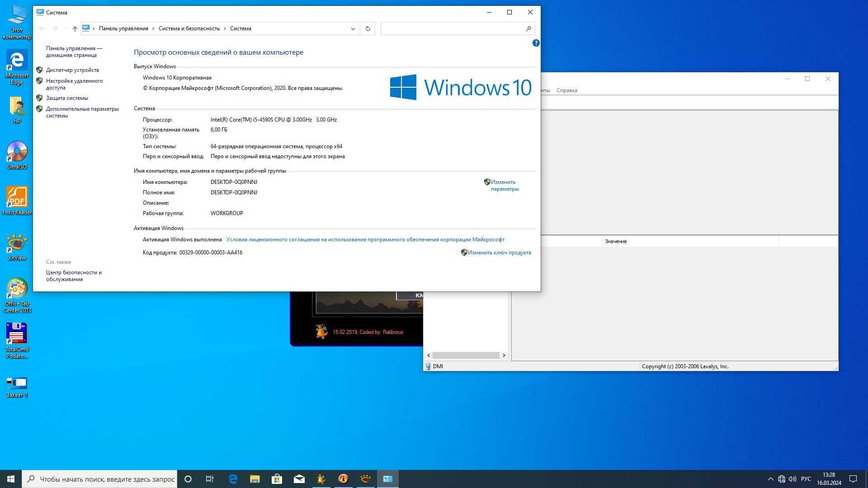868x488 pixels.
Task: Click the search magnifier in Система window
Action: tap(528, 28)
